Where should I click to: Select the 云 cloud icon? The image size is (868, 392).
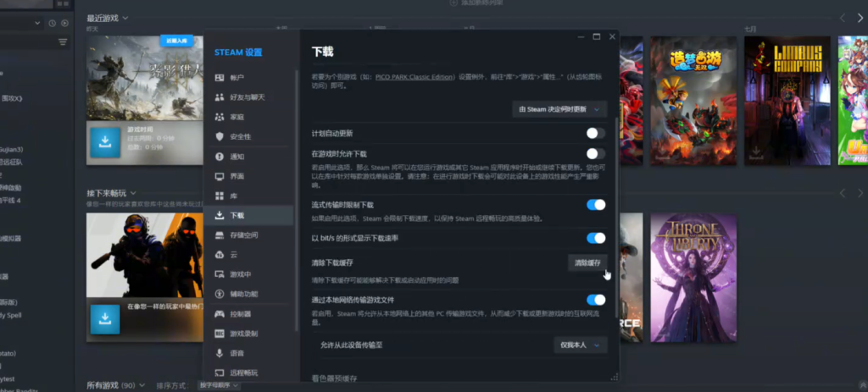[220, 254]
